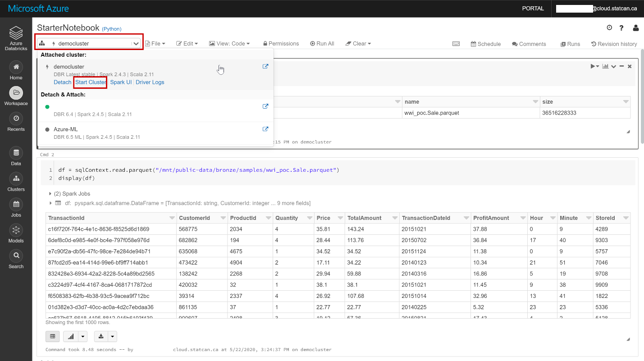644x361 pixels.
Task: Open the Edit menu
Action: coord(187,44)
